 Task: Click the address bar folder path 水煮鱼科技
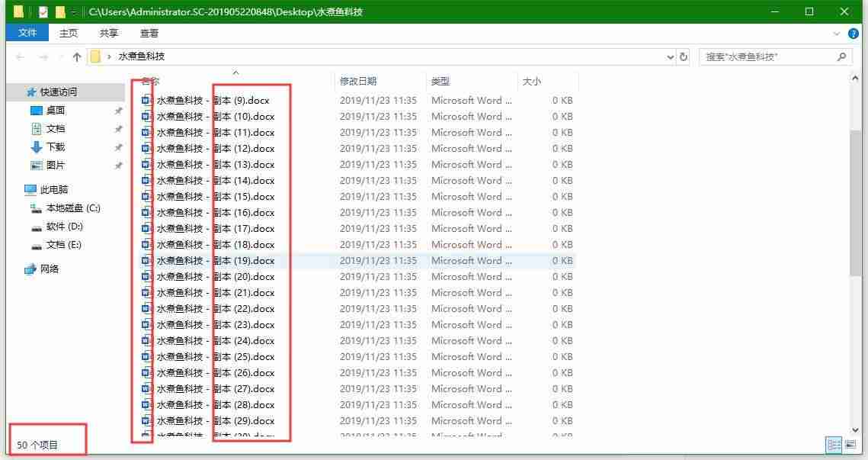click(141, 56)
